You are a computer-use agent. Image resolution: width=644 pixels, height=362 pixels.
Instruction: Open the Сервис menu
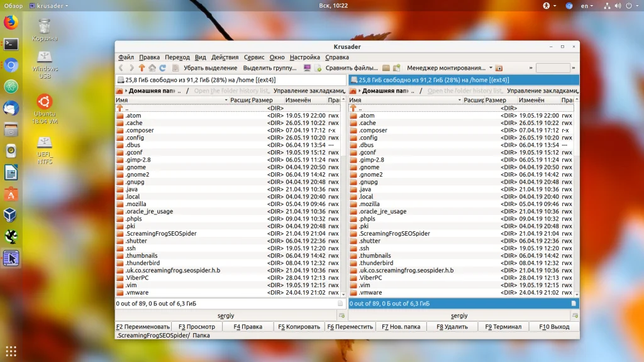tap(254, 57)
